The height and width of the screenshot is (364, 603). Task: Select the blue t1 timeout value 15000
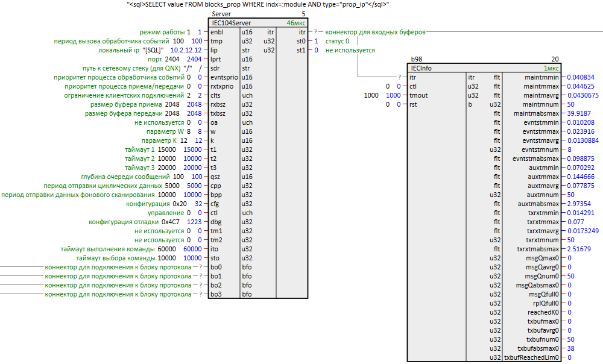click(x=192, y=149)
